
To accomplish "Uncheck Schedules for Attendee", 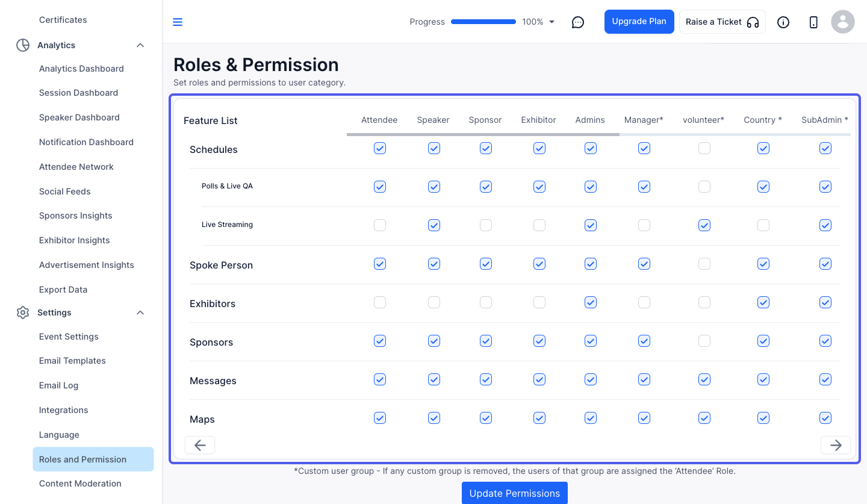I will point(380,148).
